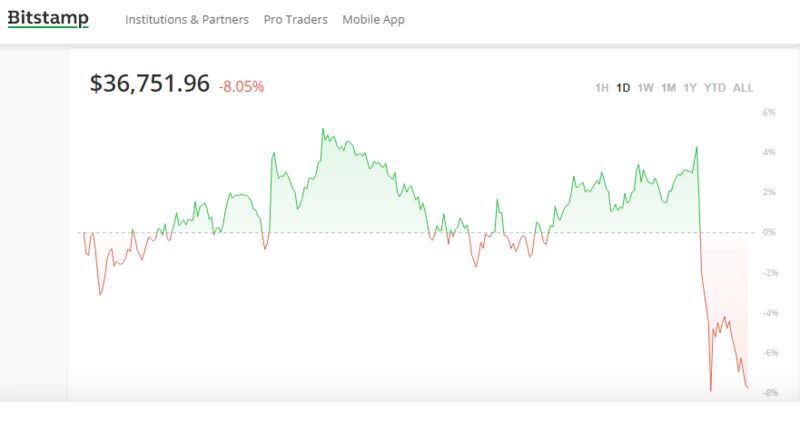Show ALL price history
Viewport: 800px width, 422px height.
pyautogui.click(x=743, y=88)
